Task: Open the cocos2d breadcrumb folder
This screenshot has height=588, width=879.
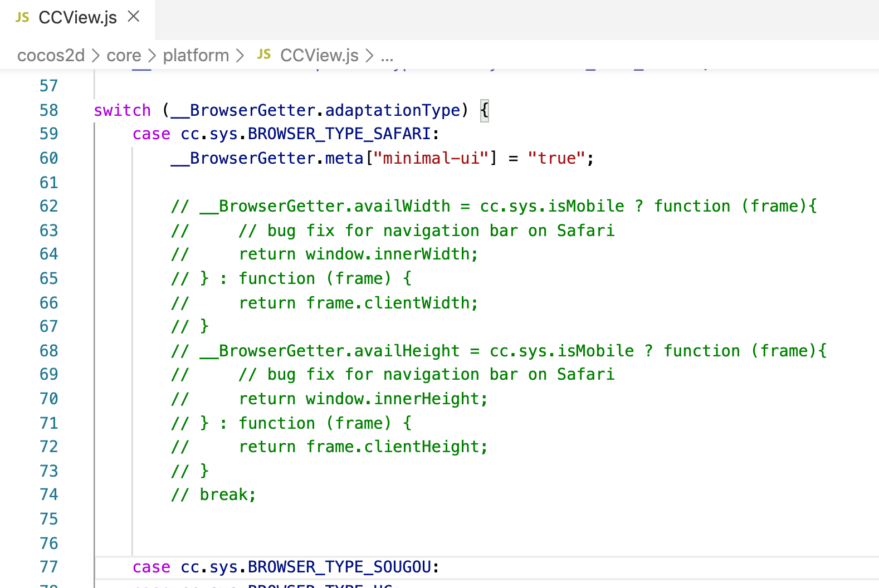Action: (51, 55)
